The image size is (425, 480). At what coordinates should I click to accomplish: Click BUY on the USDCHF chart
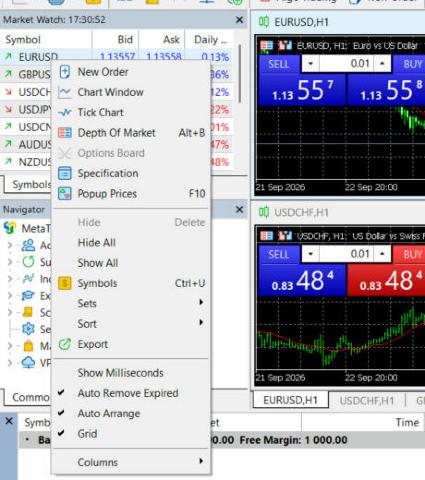point(410,254)
